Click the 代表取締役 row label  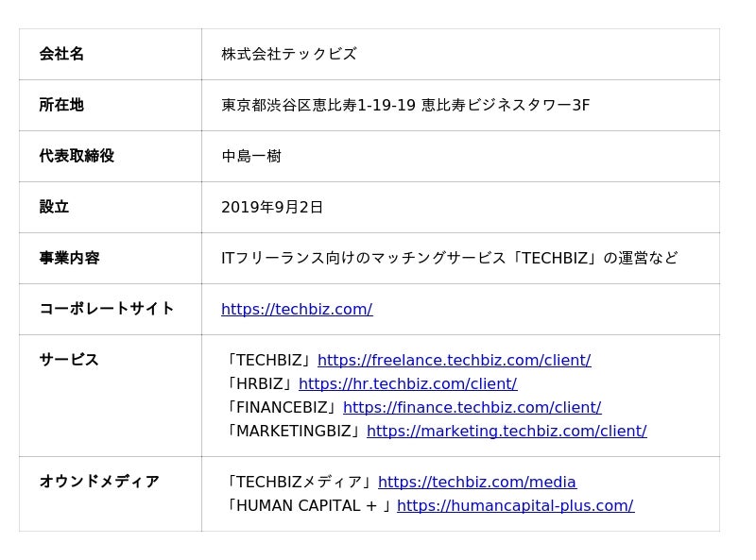pyautogui.click(x=77, y=156)
